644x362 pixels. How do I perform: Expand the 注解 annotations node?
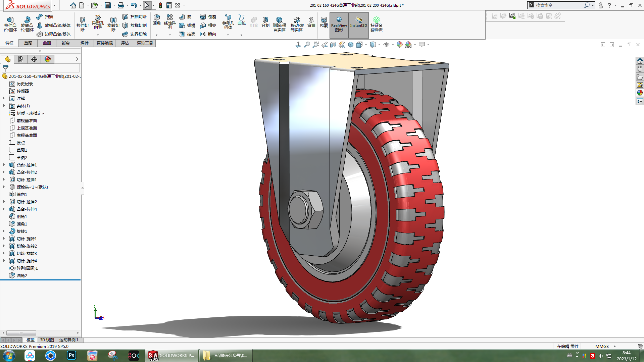tap(4, 98)
